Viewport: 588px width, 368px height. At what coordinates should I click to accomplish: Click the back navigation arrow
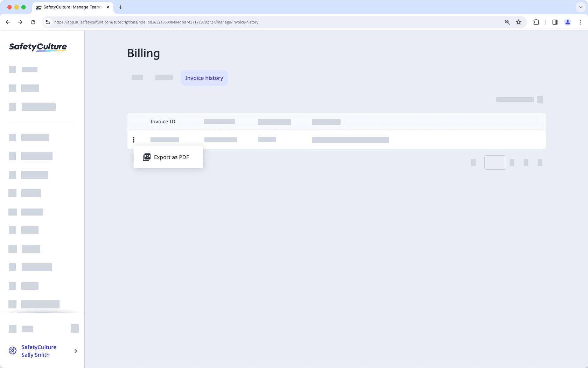[x=8, y=22]
